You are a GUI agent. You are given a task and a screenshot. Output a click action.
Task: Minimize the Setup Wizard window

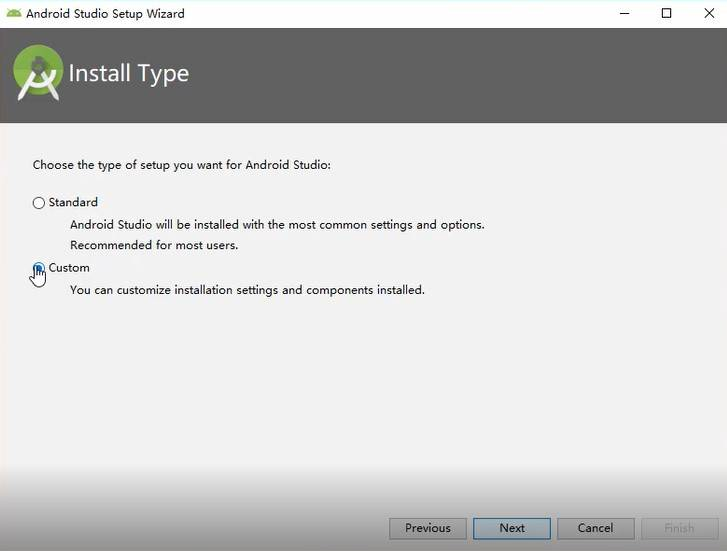625,13
